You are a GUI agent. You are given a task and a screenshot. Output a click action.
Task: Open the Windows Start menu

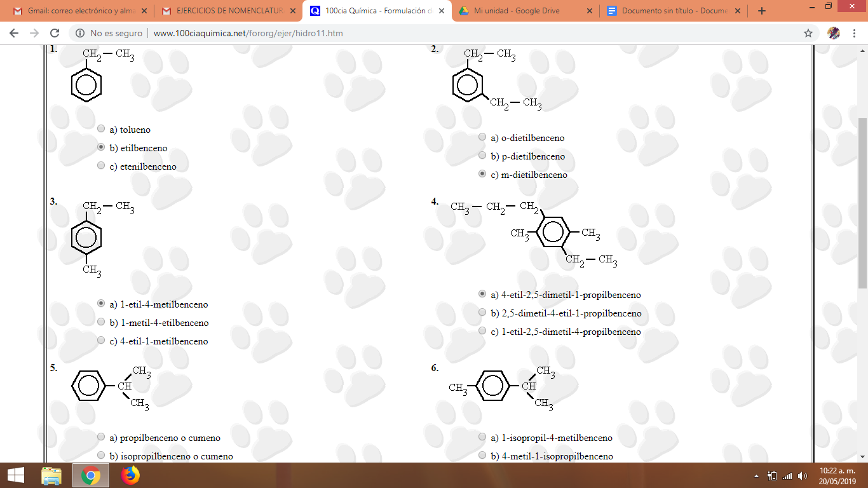click(15, 475)
